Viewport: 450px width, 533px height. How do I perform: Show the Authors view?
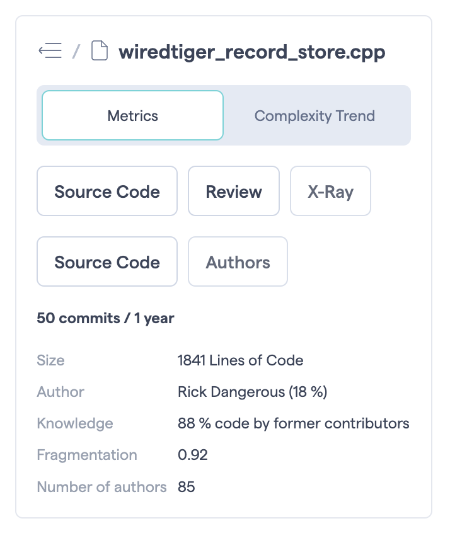pyautogui.click(x=238, y=261)
